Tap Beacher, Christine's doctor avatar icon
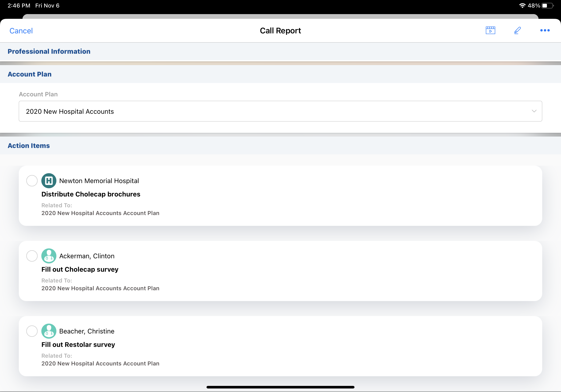This screenshot has width=561, height=392. [49, 331]
